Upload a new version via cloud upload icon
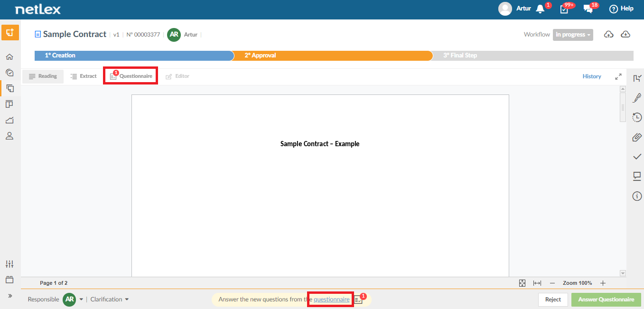Screen dimensions: 644x309 tap(608, 34)
